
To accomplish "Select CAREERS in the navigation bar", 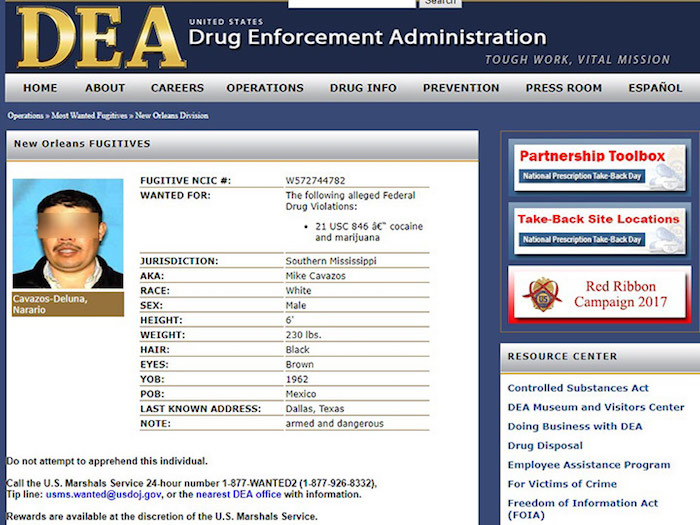I will [x=177, y=88].
